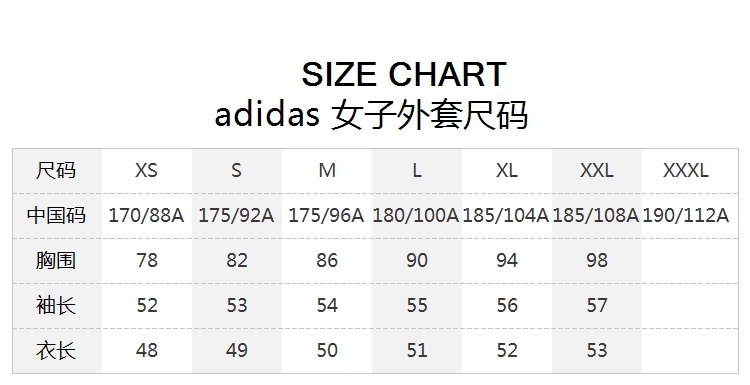Select the XS size column header

pyautogui.click(x=146, y=170)
